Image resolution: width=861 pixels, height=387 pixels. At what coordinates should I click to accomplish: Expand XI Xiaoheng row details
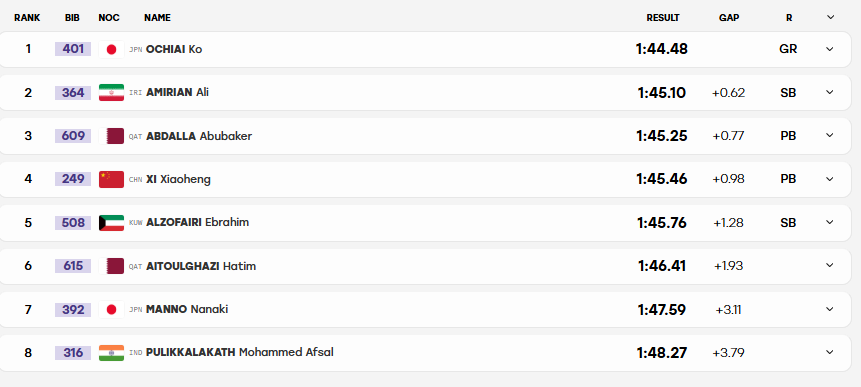point(830,179)
